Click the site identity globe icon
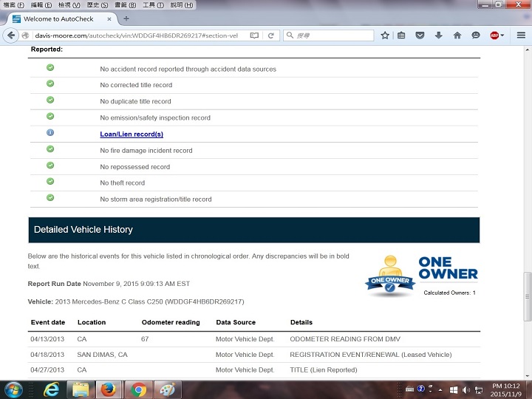532x399 pixels. 25,35
